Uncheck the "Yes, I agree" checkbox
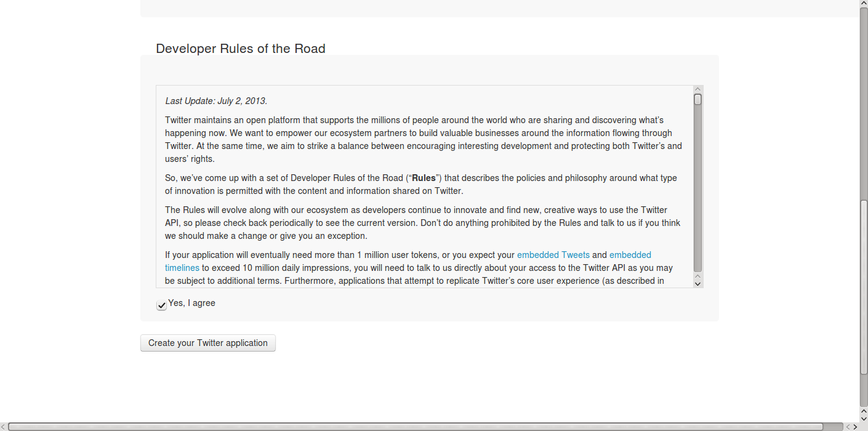Image resolution: width=868 pixels, height=431 pixels. coord(161,305)
